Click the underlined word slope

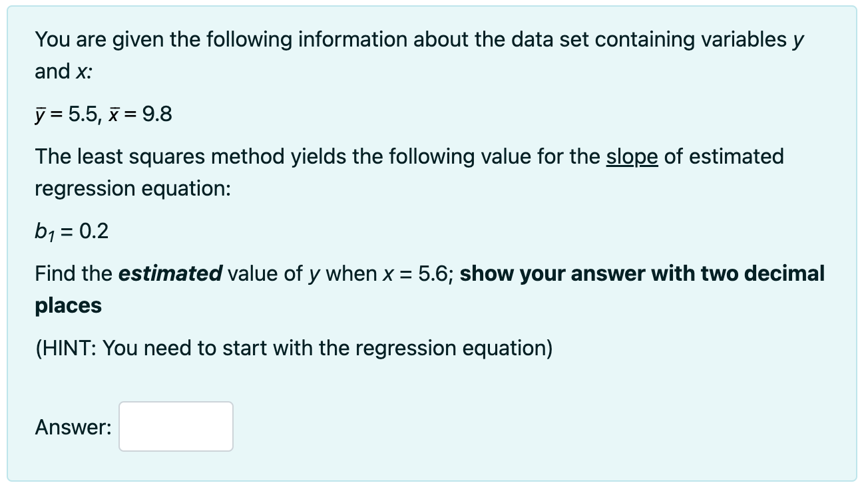click(632, 157)
